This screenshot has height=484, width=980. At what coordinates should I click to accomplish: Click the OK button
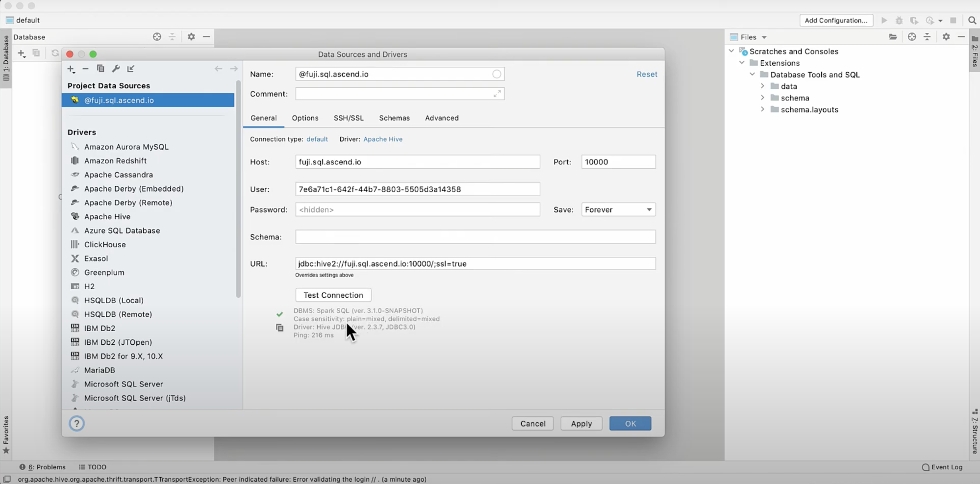(630, 423)
